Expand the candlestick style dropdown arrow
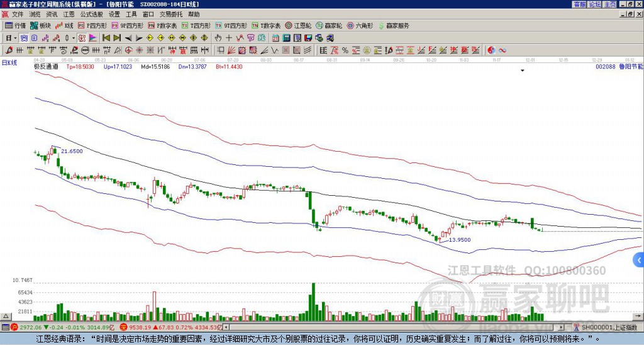This screenshot has width=644, height=345. tap(74, 38)
